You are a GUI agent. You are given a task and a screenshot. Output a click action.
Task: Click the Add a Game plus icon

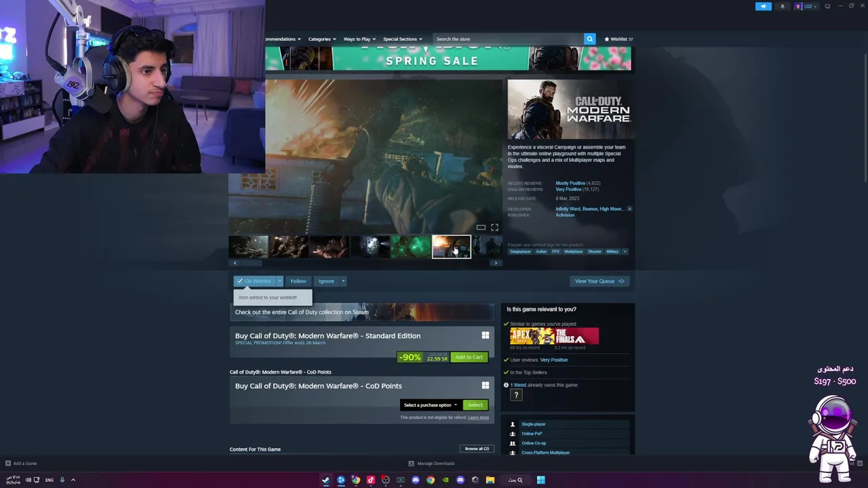point(8,464)
